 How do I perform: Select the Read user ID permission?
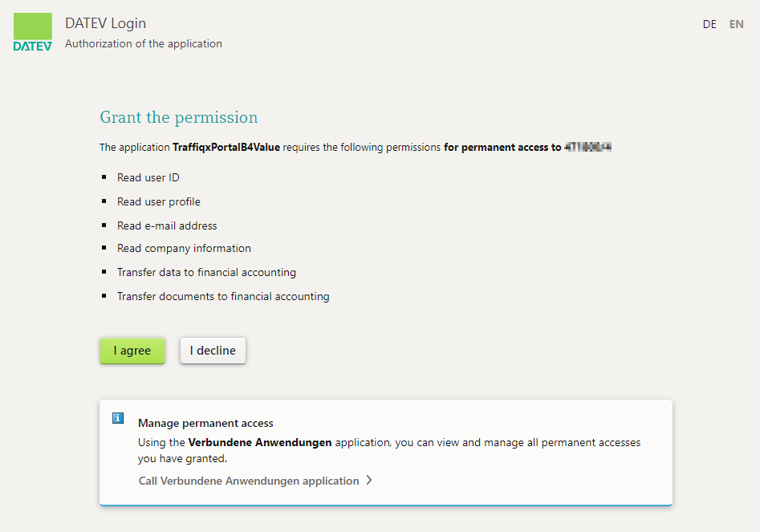click(x=148, y=177)
